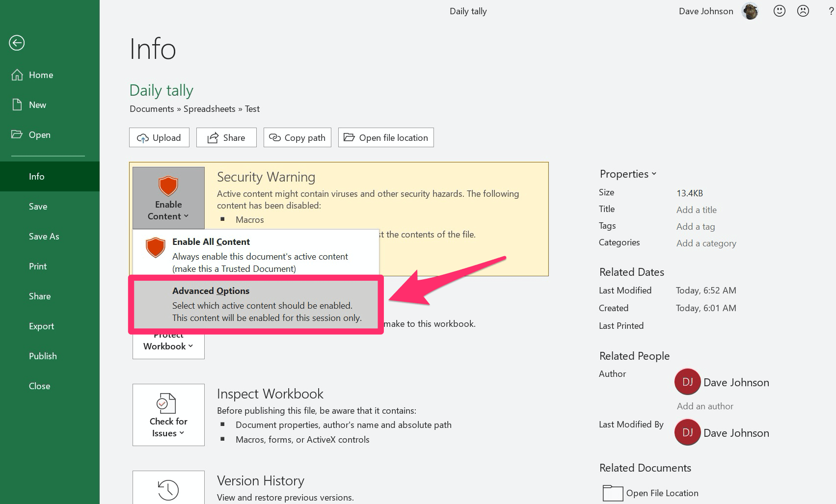Click Dave Johnson's author avatar
This screenshot has width=836, height=504.
pos(687,381)
